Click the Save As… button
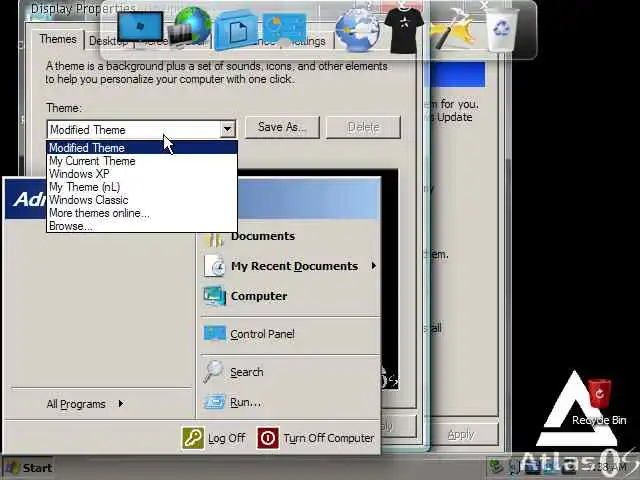This screenshot has height=480, width=640. (282, 127)
